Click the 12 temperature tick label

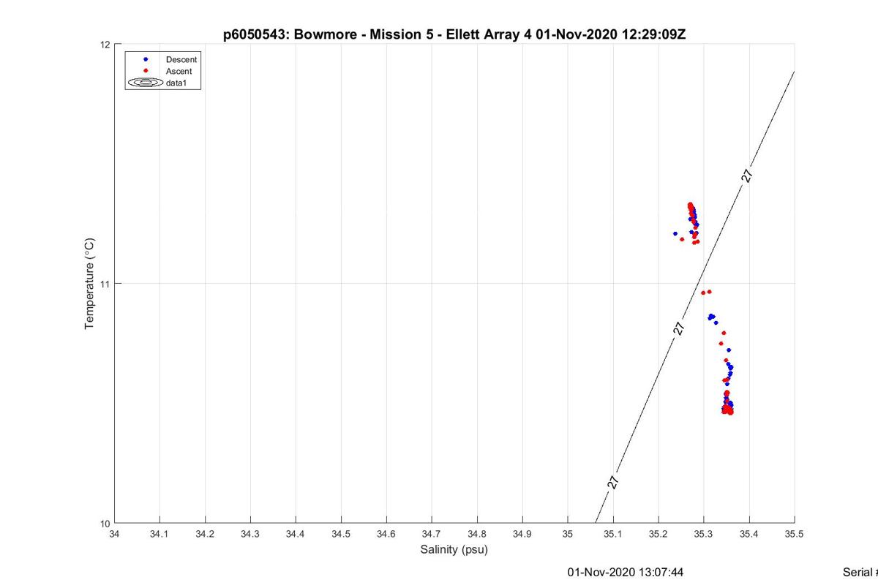pyautogui.click(x=105, y=45)
